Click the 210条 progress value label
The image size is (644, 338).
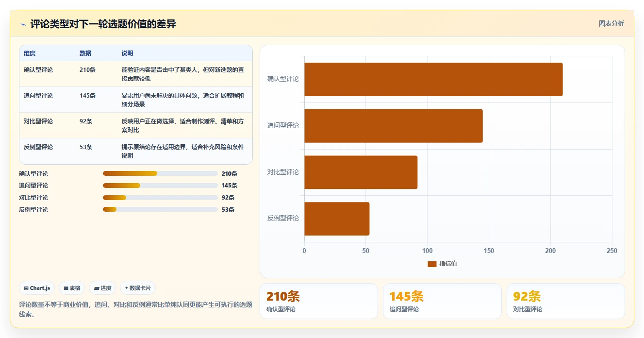[230, 173]
